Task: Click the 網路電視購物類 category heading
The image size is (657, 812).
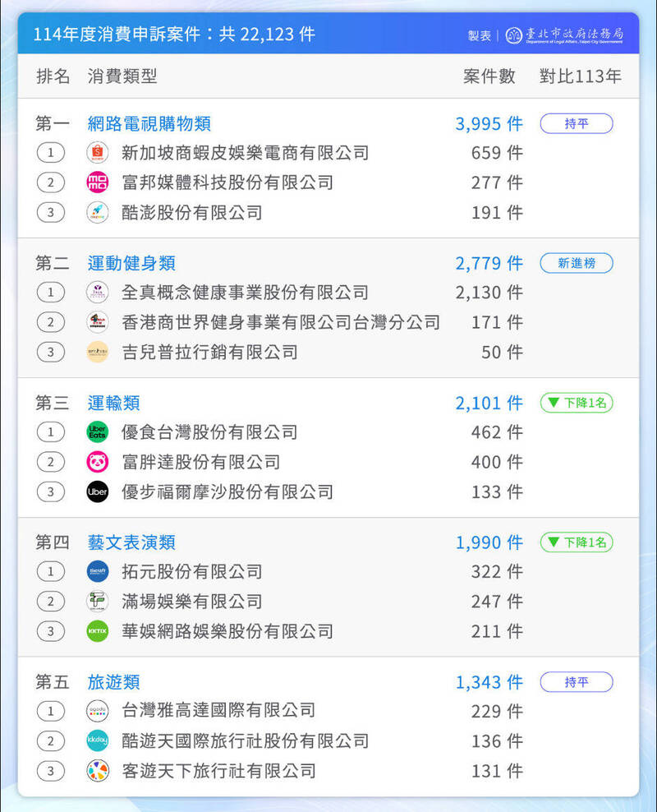Action: pyautogui.click(x=149, y=123)
